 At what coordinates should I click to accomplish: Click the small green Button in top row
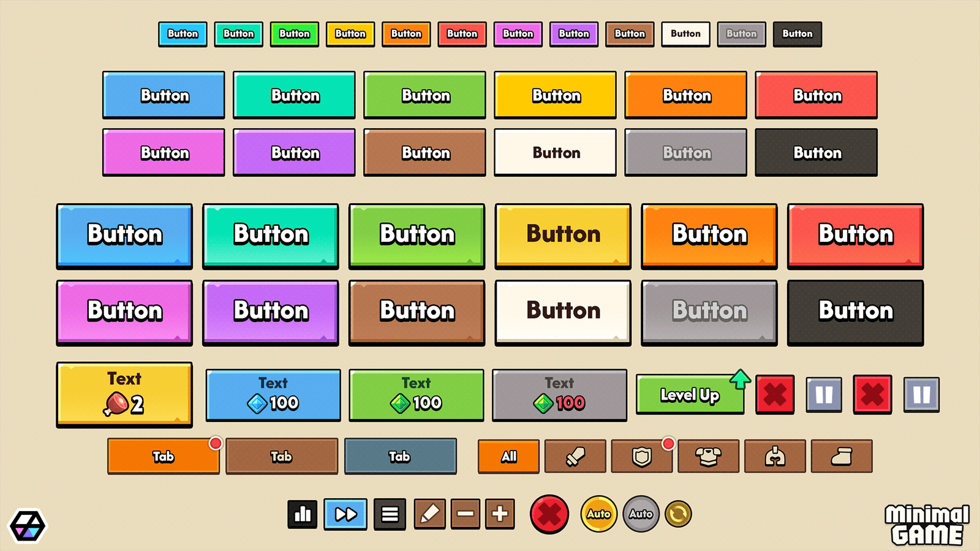click(x=295, y=34)
